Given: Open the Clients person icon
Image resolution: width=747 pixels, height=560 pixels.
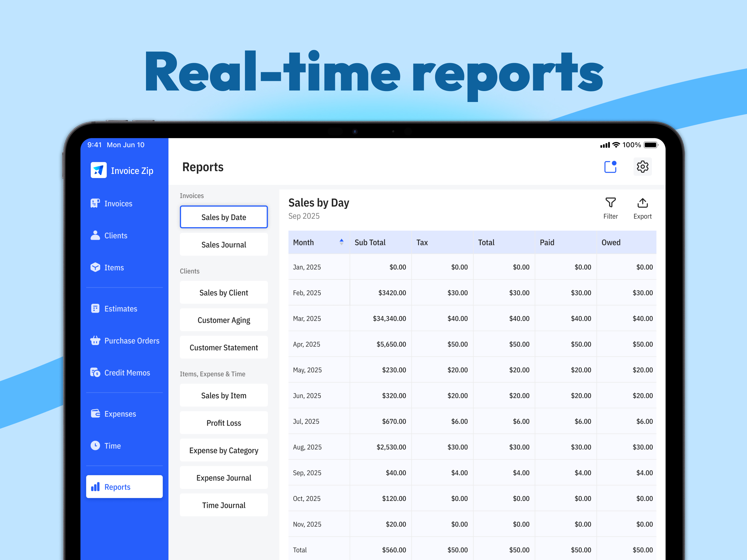Looking at the screenshot, I should click(x=95, y=235).
